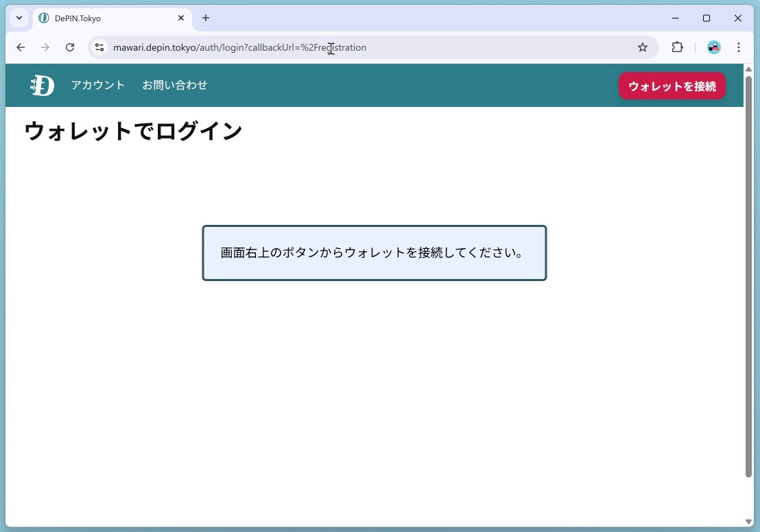
Task: Click the DePIN logo in the header
Action: coord(42,86)
